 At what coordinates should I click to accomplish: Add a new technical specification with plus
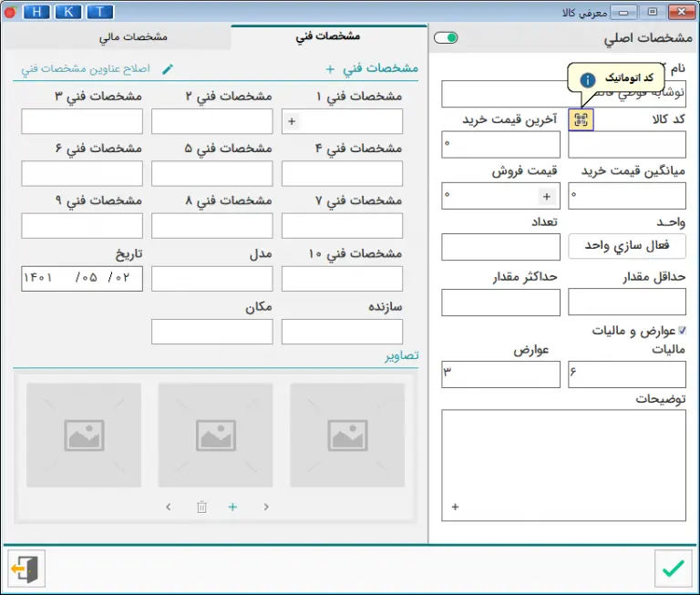330,68
